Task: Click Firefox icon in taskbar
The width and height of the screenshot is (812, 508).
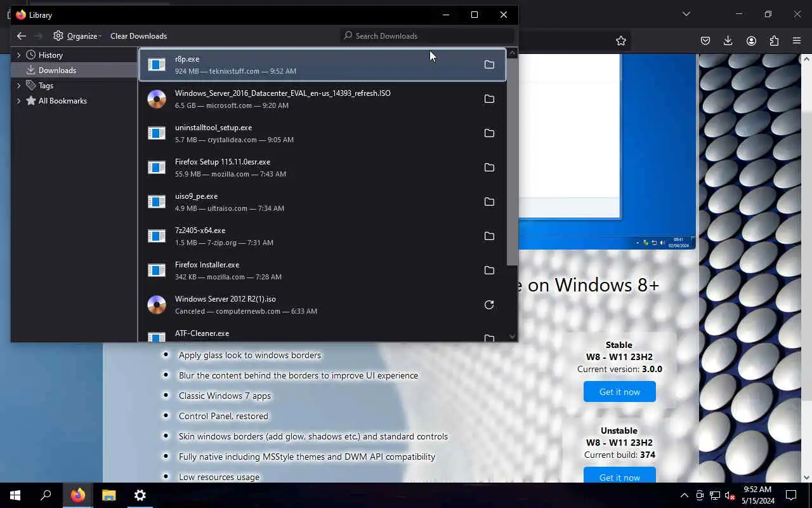Action: point(78,495)
